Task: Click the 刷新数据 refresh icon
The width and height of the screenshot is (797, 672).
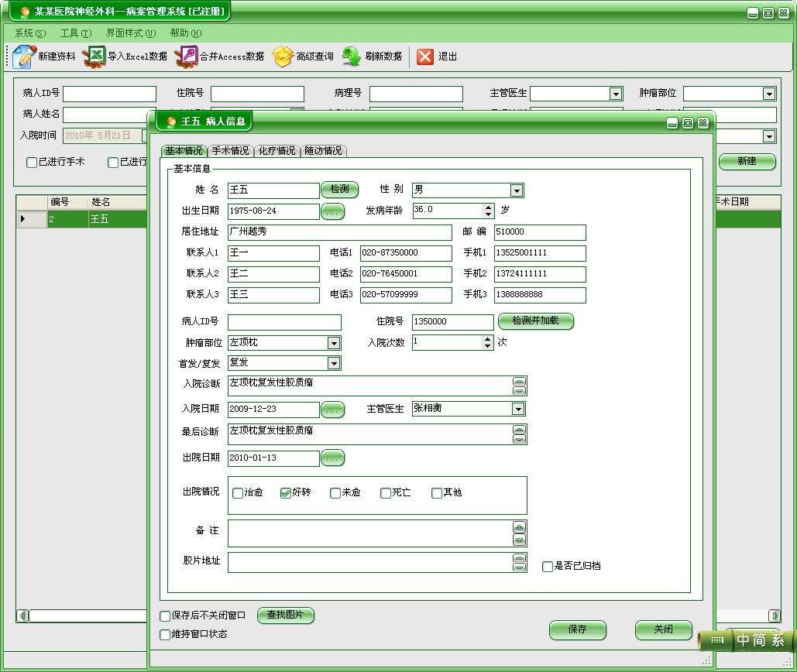Action: [x=352, y=57]
